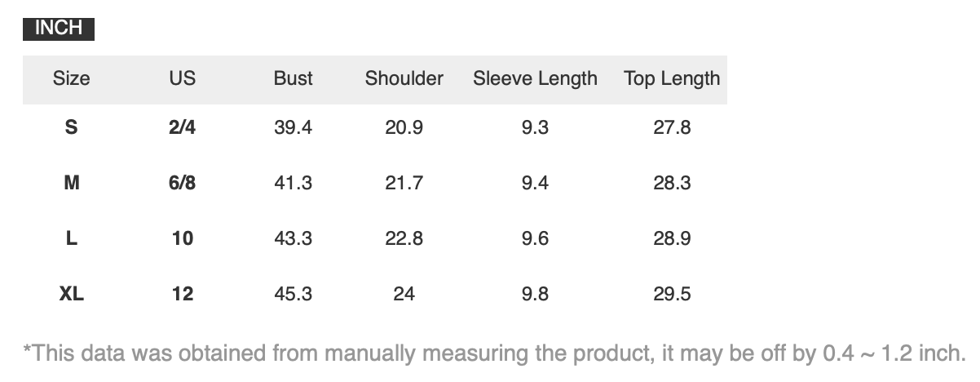The width and height of the screenshot is (980, 382).
Task: Select the Size column header
Action: (72, 78)
